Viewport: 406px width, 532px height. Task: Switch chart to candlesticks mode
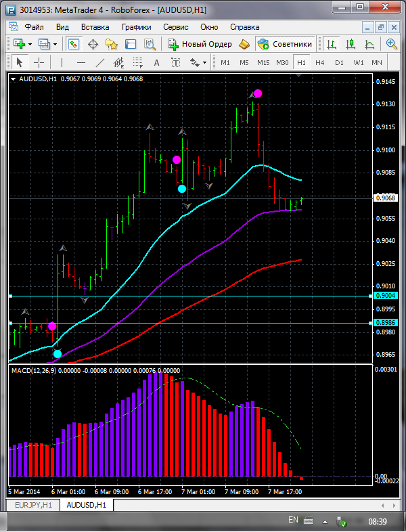(x=351, y=44)
